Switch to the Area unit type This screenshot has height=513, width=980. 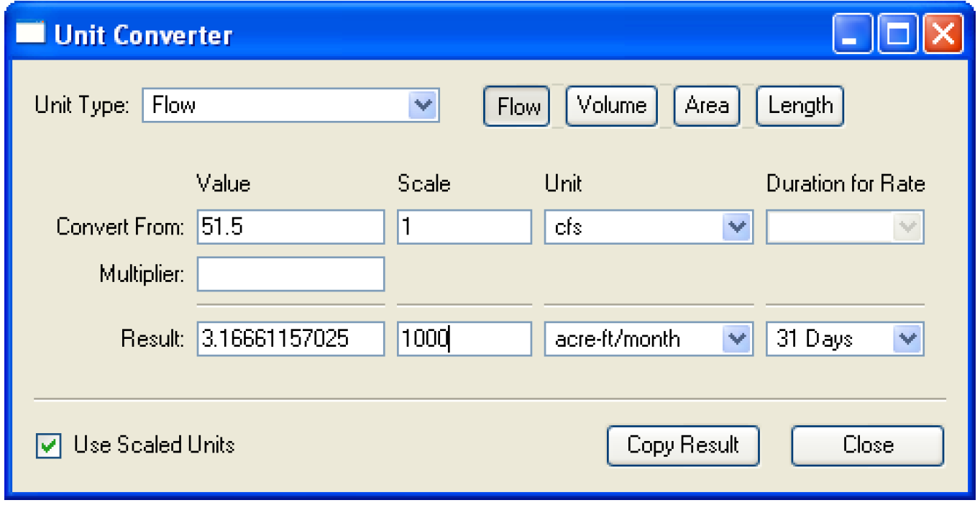pos(706,106)
